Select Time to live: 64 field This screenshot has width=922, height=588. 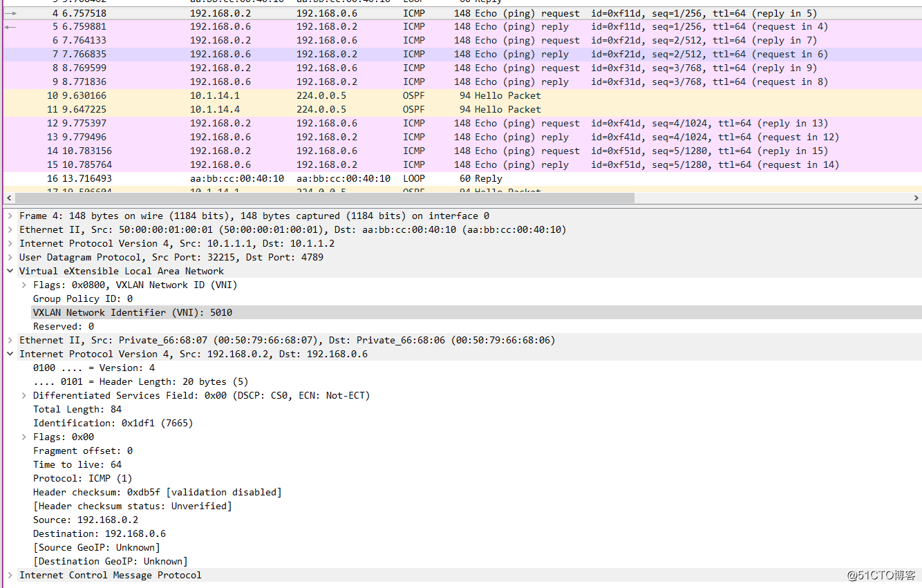(77, 464)
